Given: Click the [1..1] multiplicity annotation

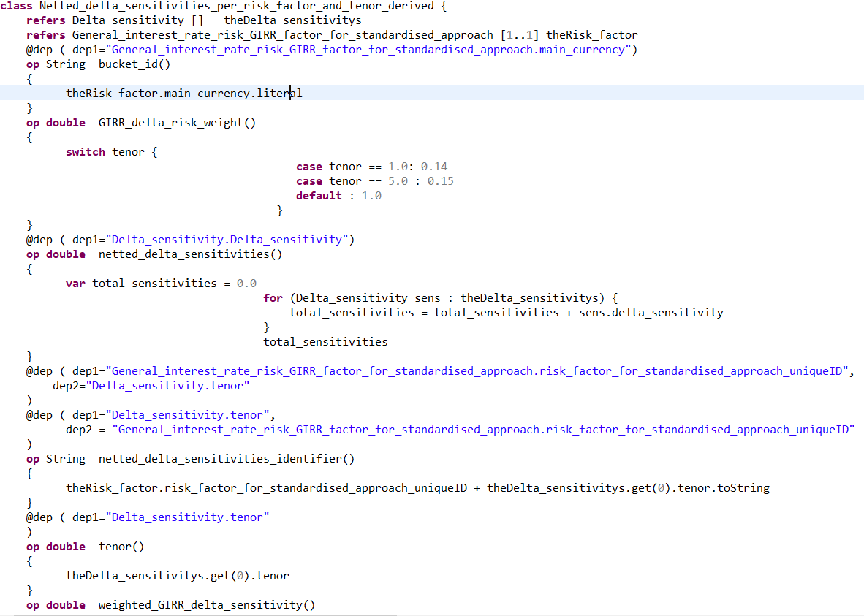Looking at the screenshot, I should [520, 34].
